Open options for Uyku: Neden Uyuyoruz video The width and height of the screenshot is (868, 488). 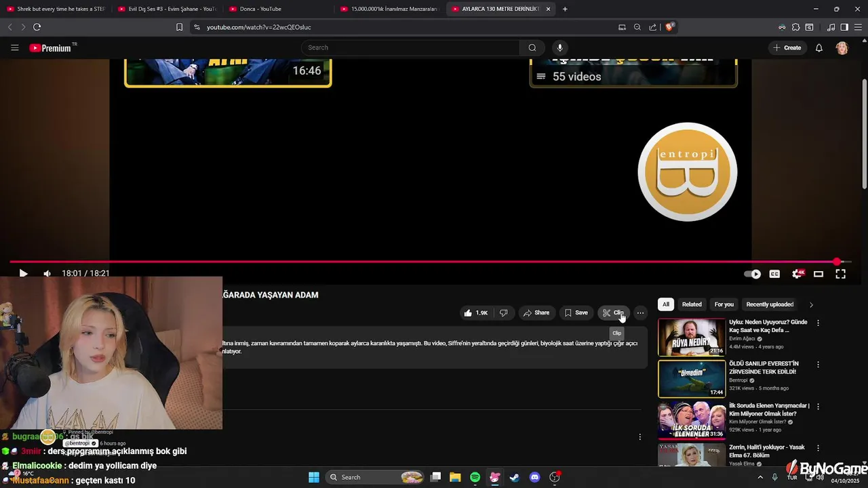pos(818,323)
